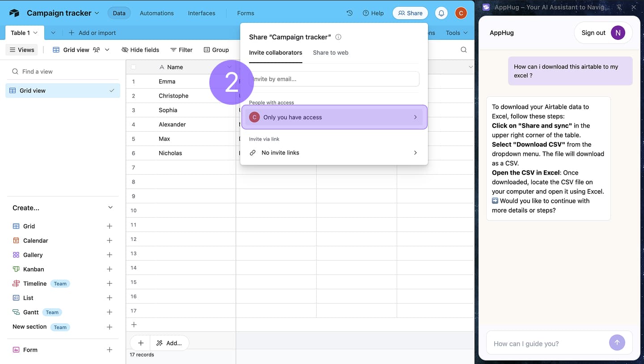Screen dimensions: 644x364
Task: Click the 17 records status text
Action: [142, 355]
